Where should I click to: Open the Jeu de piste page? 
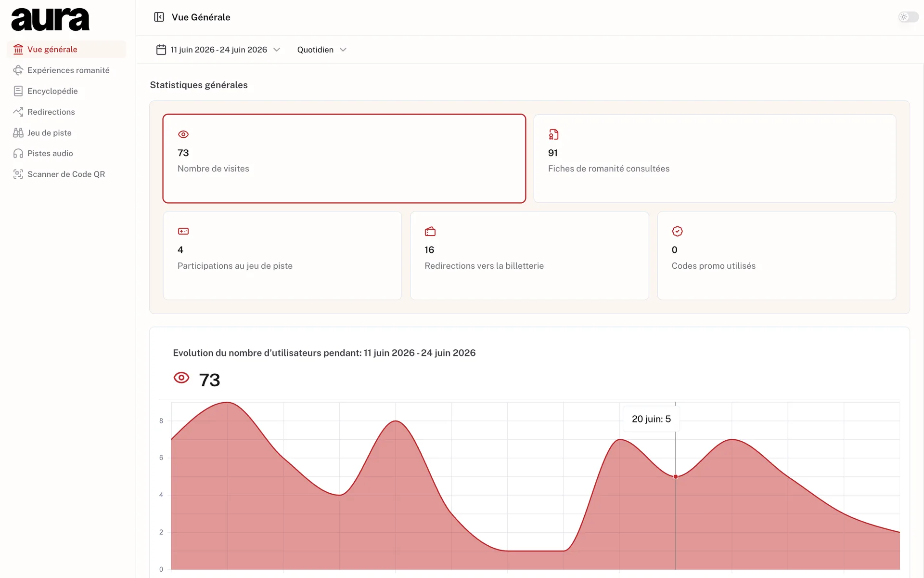click(x=66, y=132)
